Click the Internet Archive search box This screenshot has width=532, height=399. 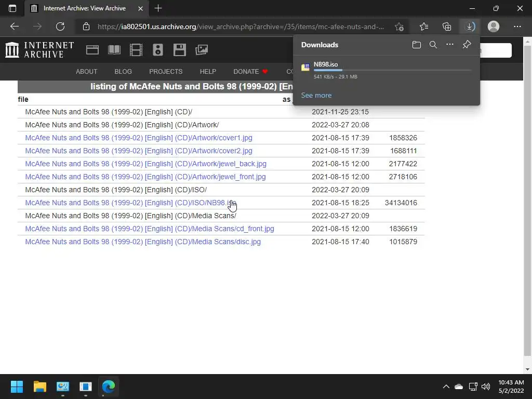495,50
